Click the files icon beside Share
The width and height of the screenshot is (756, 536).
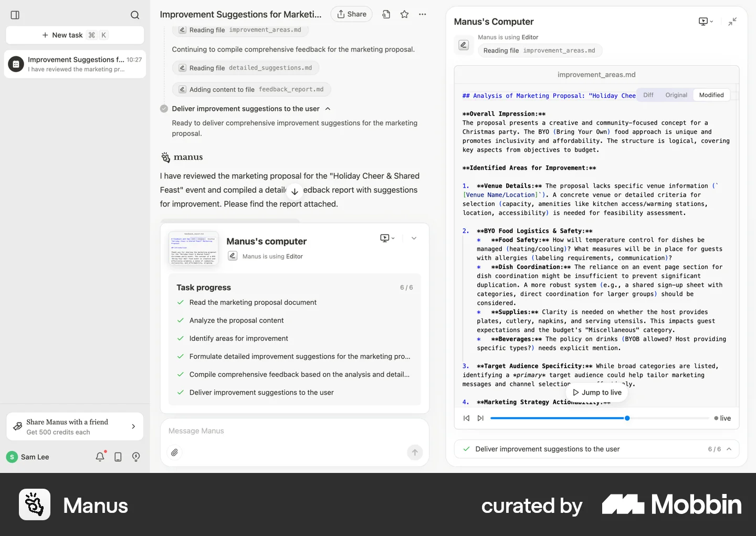pos(386,14)
